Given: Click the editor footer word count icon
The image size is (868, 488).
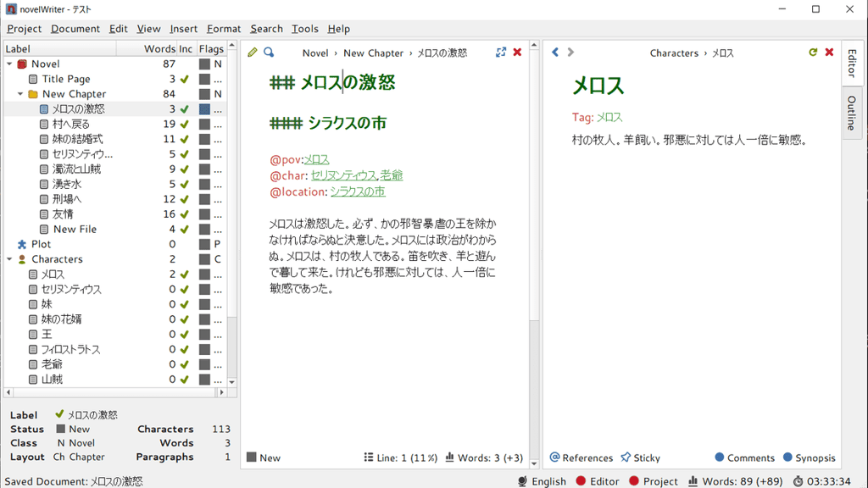Looking at the screenshot, I should (x=449, y=457).
